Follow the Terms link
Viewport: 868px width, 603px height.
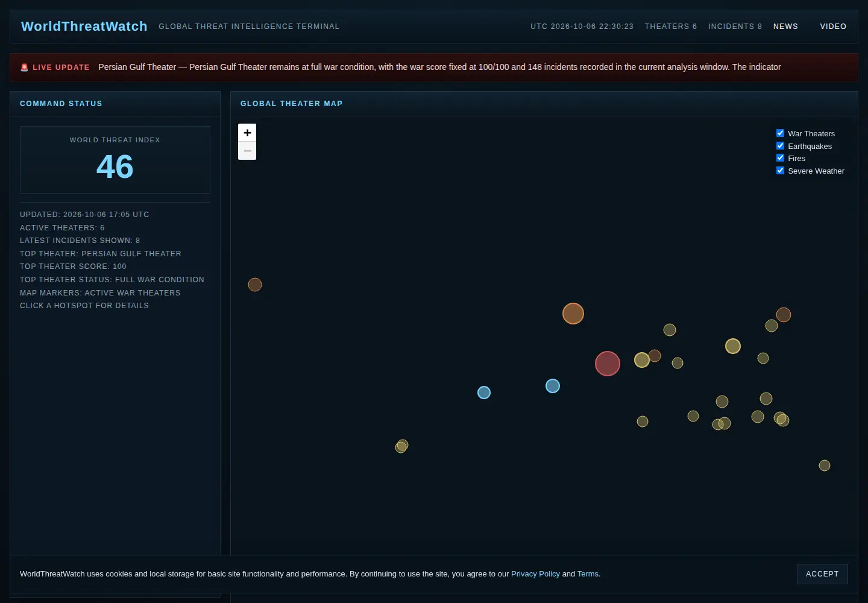[588, 574]
